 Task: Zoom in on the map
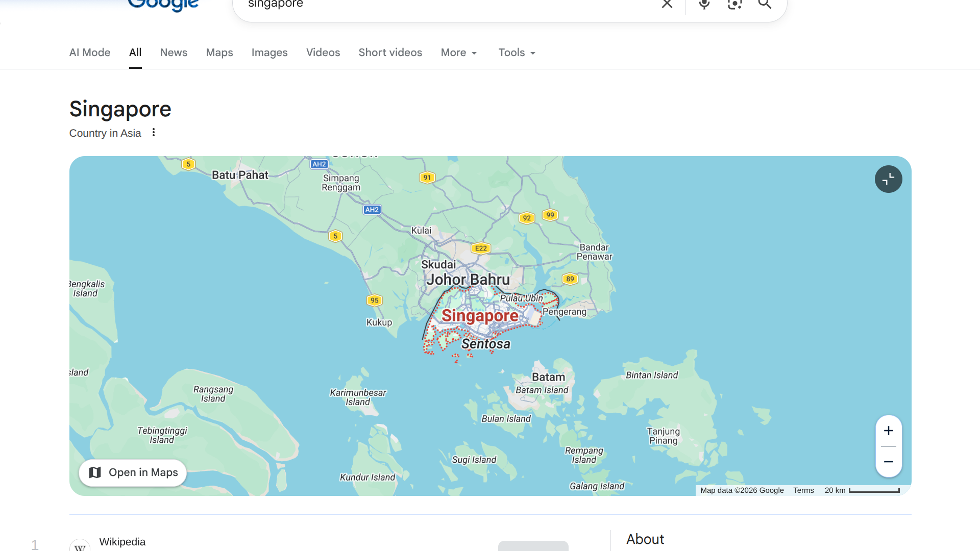(x=888, y=431)
